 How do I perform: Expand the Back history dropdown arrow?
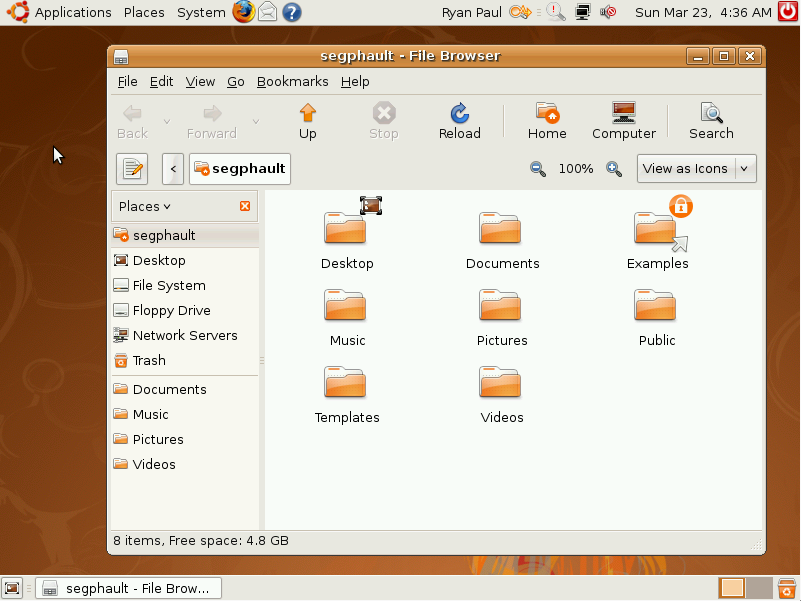click(167, 122)
